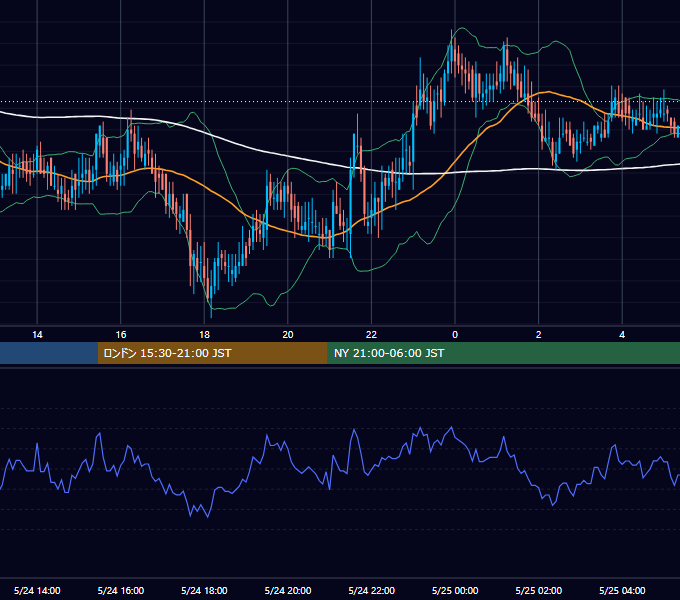Viewport: 680px width, 600px height.
Task: Click the 5/25 04:00 date label
Action: click(622, 590)
